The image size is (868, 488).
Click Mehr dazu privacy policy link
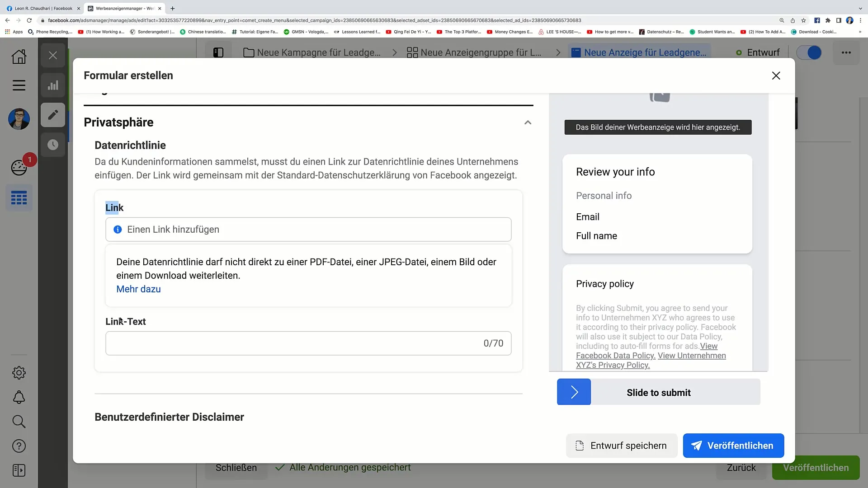point(138,289)
